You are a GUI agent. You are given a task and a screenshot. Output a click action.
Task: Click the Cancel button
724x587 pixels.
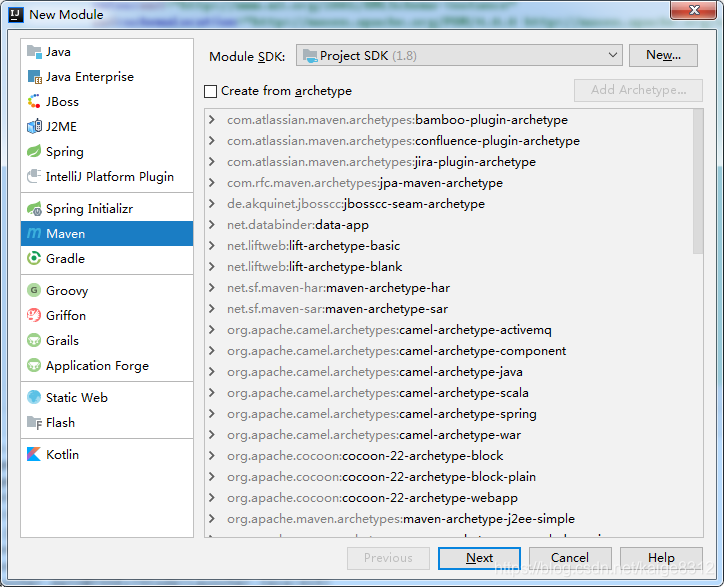pos(570,558)
